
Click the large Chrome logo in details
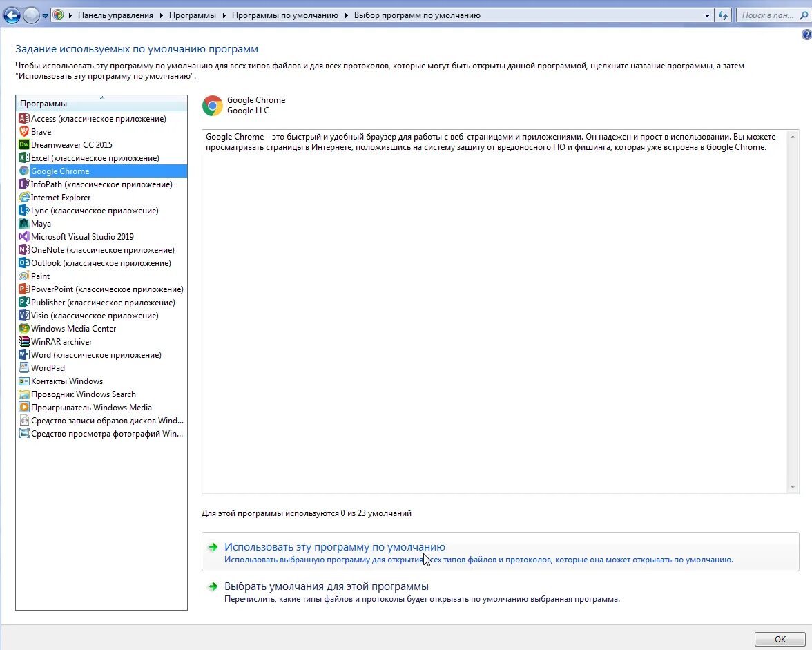pos(213,105)
